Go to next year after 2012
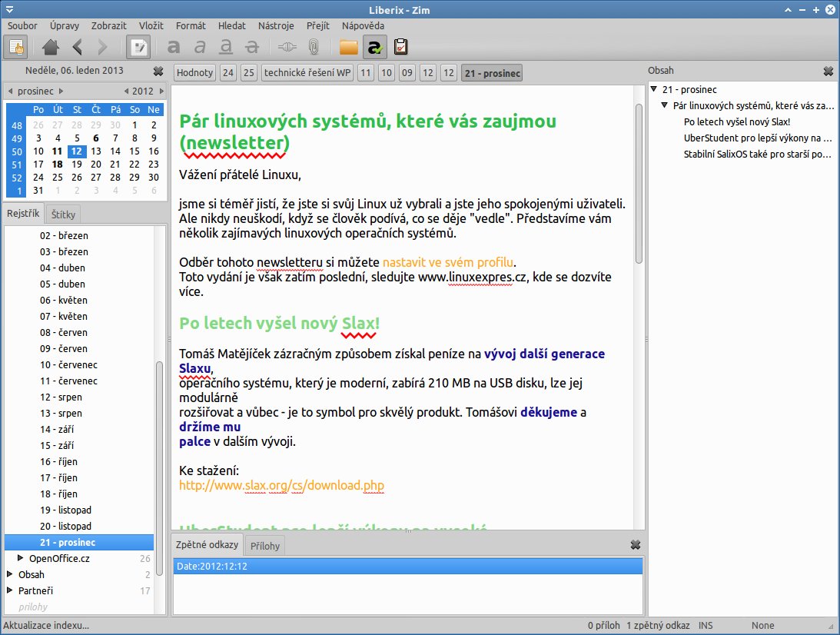The width and height of the screenshot is (840, 635). click(161, 91)
